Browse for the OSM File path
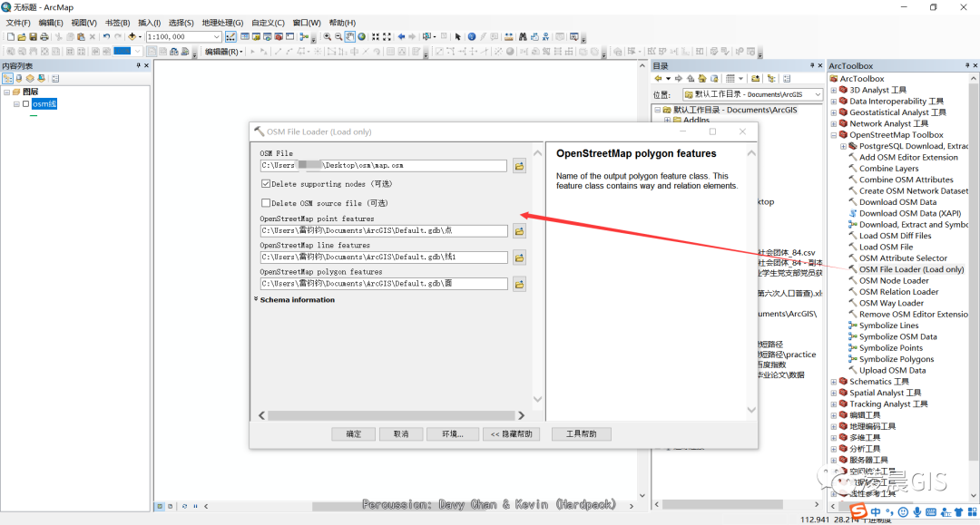 519,166
